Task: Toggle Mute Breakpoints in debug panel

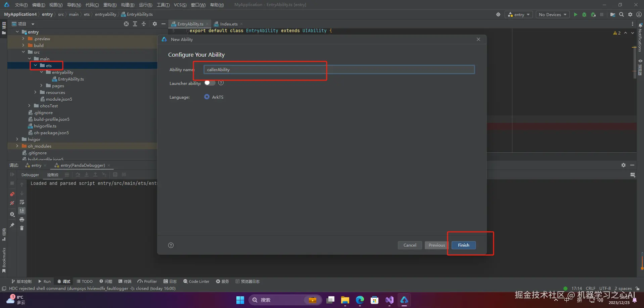Action: 12,203
